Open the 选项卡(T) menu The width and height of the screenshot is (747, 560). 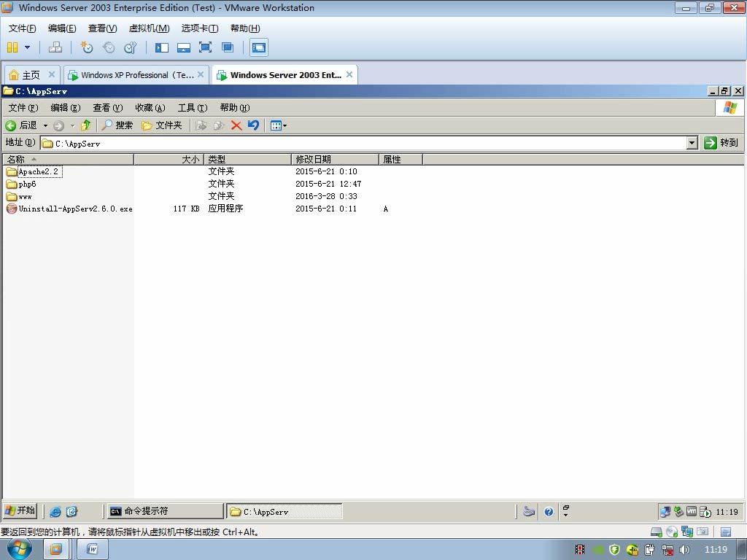pos(200,28)
